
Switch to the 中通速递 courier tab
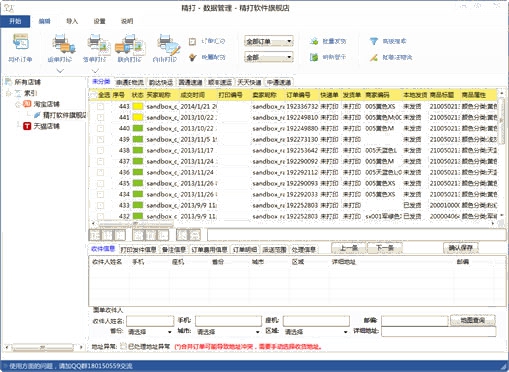279,82
